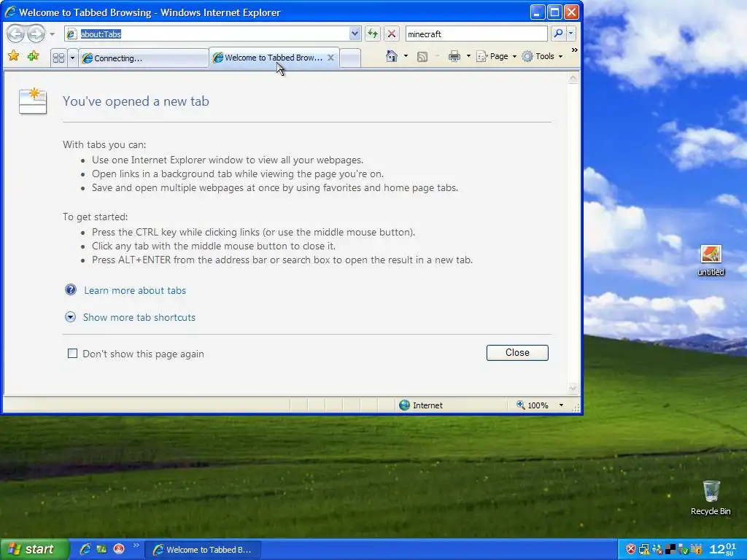Click the blue help question mark icon
Image resolution: width=747 pixels, height=560 pixels.
pos(71,289)
